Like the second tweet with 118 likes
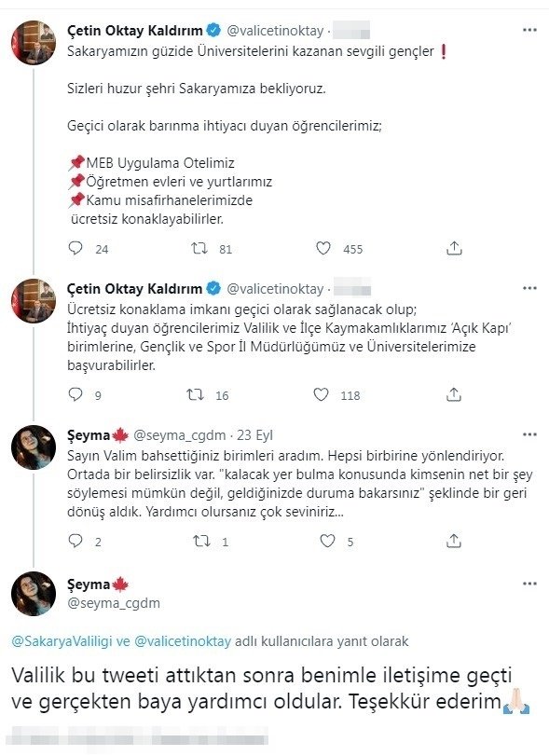This screenshot has height=756, width=549. click(x=322, y=395)
